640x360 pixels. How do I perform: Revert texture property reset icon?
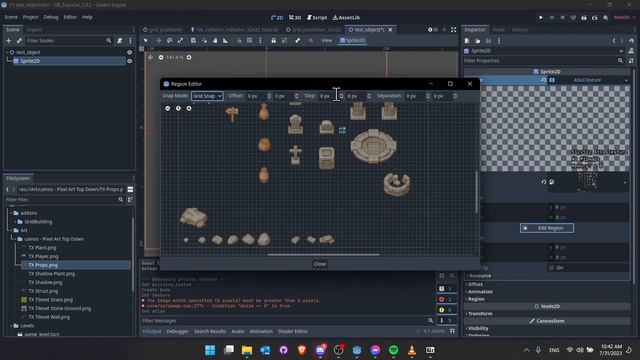(x=543, y=80)
